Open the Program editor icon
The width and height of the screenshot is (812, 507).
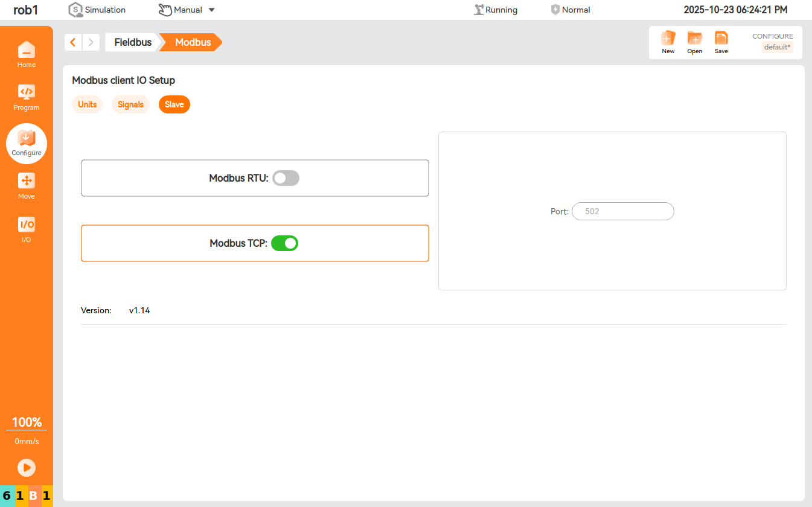click(x=27, y=92)
